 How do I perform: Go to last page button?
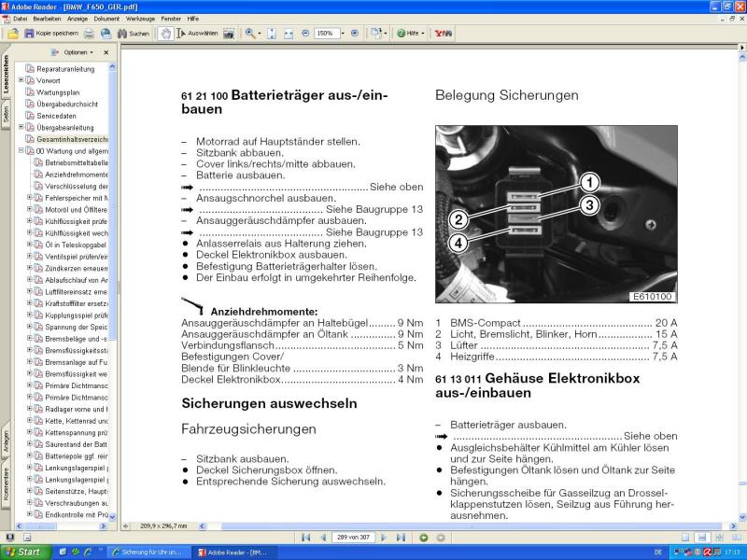pyautogui.click(x=402, y=538)
